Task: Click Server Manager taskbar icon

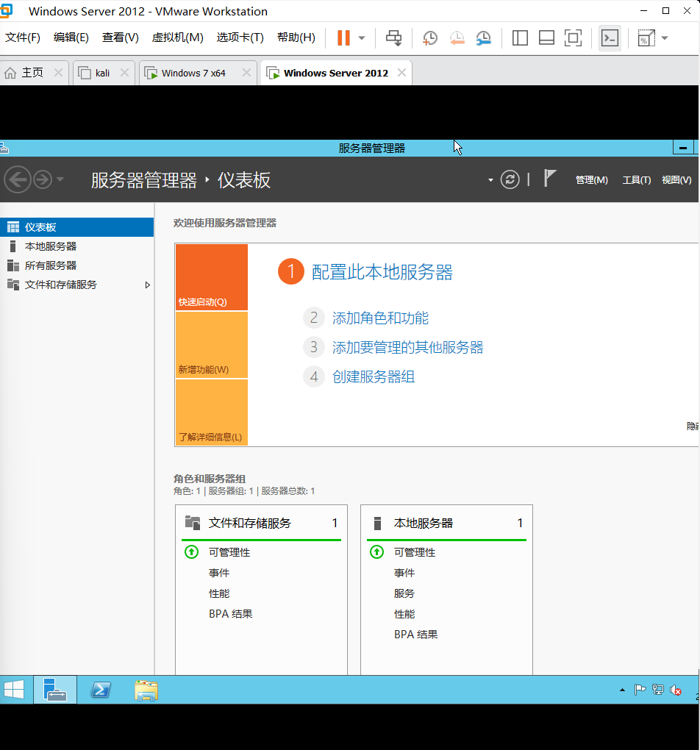Action: 54,690
